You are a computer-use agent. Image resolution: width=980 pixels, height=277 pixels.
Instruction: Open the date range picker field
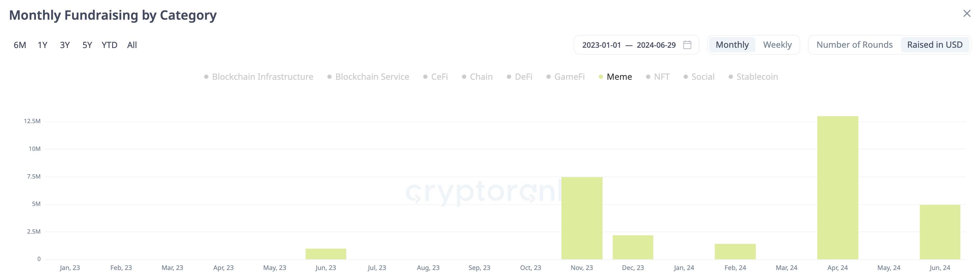click(x=629, y=45)
